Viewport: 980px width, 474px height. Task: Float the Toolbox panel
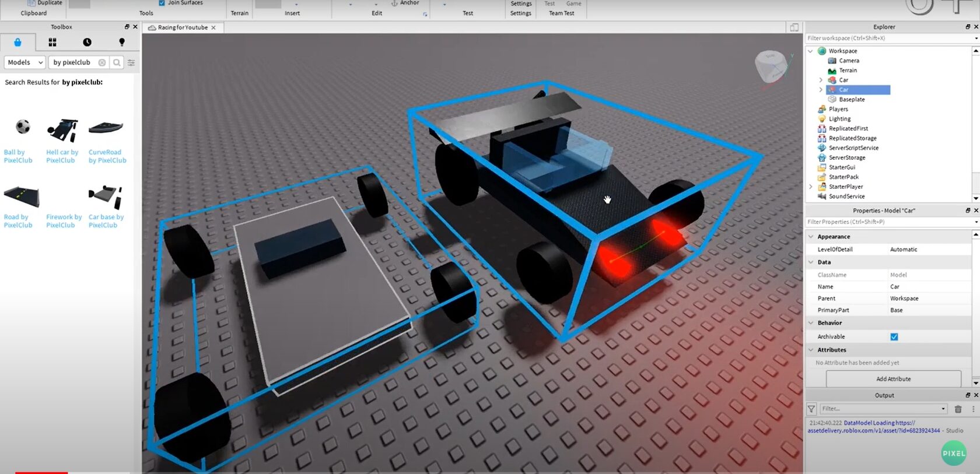point(127,27)
